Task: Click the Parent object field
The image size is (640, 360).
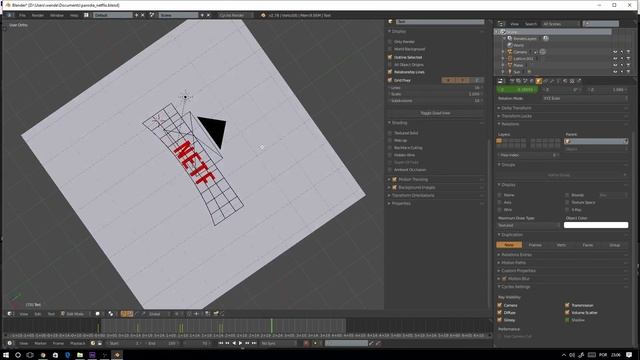Action: click(x=596, y=141)
